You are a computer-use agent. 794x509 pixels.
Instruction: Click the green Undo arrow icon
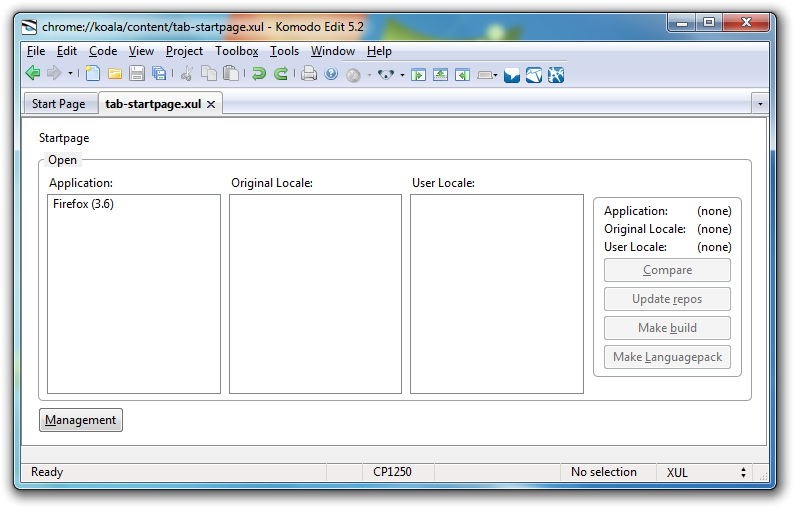click(x=259, y=74)
